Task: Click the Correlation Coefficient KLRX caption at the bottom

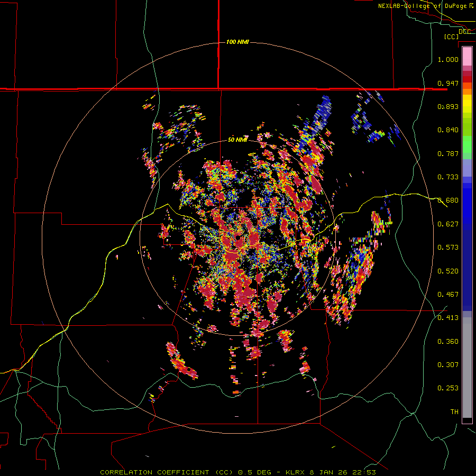Action: (238, 472)
